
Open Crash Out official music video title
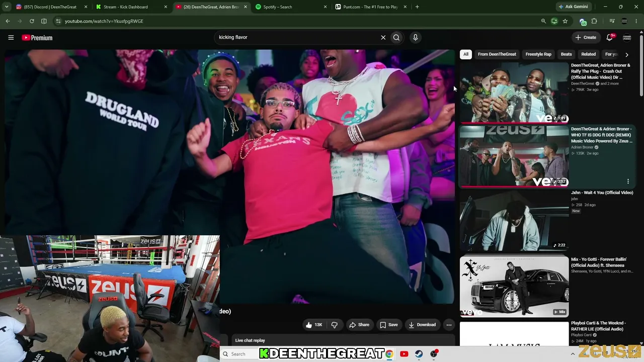pyautogui.click(x=600, y=71)
